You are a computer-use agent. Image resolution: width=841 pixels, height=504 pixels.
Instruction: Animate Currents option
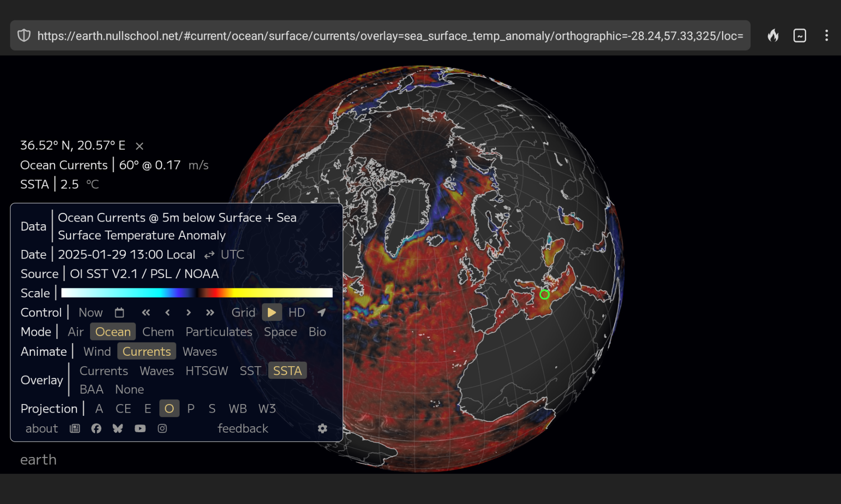pos(147,352)
